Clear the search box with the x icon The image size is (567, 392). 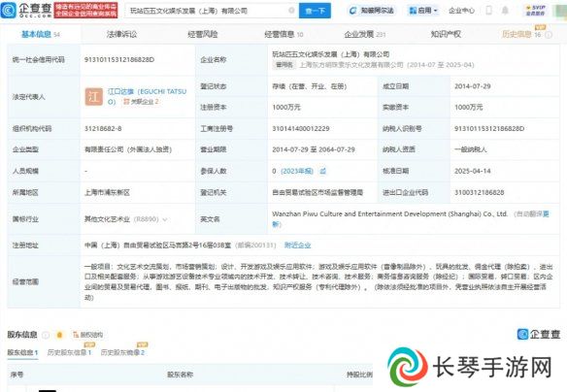(291, 11)
